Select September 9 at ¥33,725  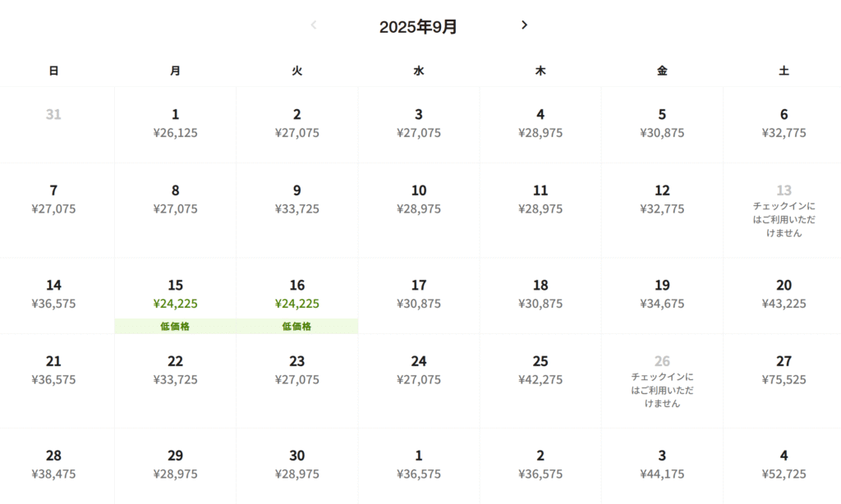tap(297, 211)
